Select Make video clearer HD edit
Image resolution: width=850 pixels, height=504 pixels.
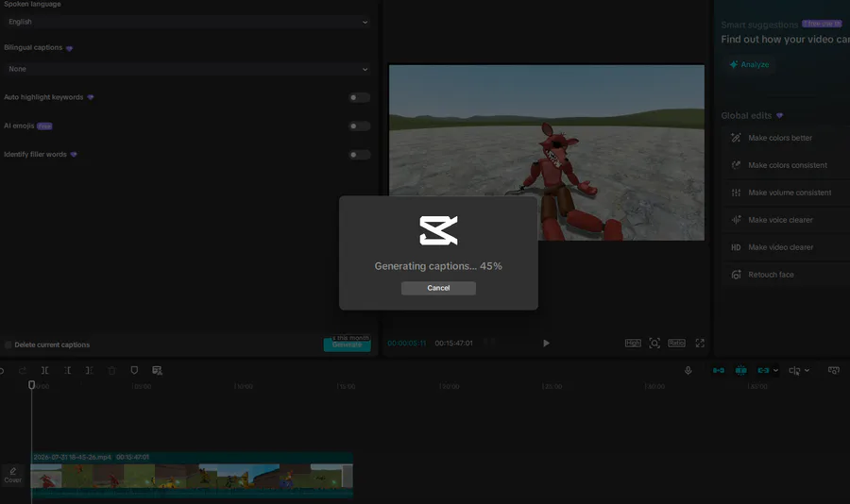click(786, 247)
